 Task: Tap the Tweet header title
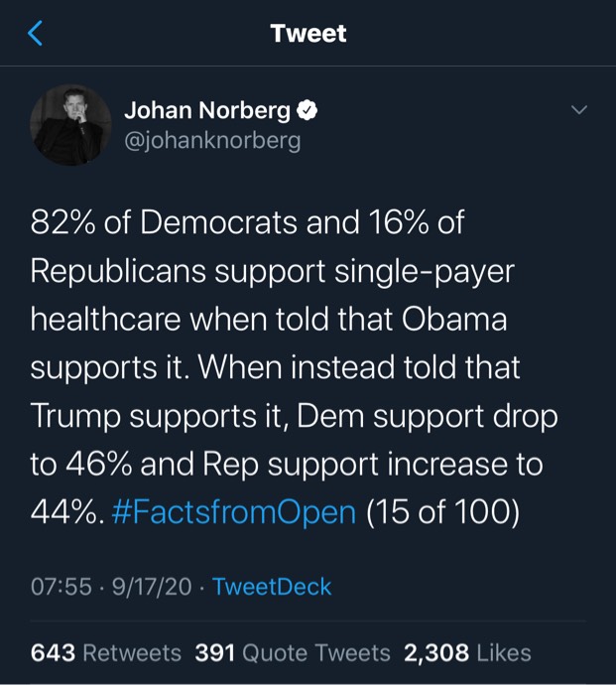click(308, 33)
